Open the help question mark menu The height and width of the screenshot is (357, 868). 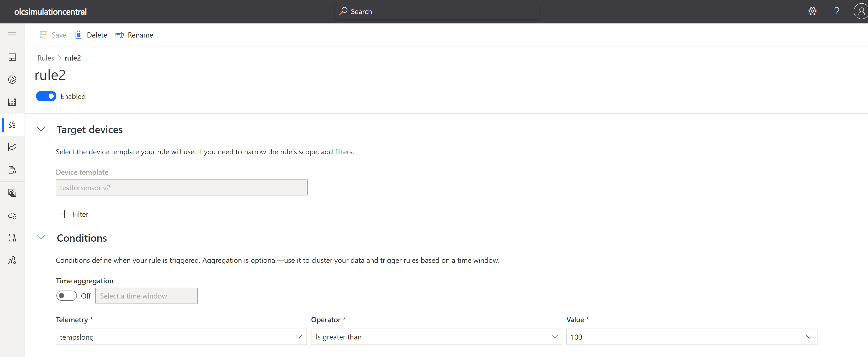coord(837,11)
